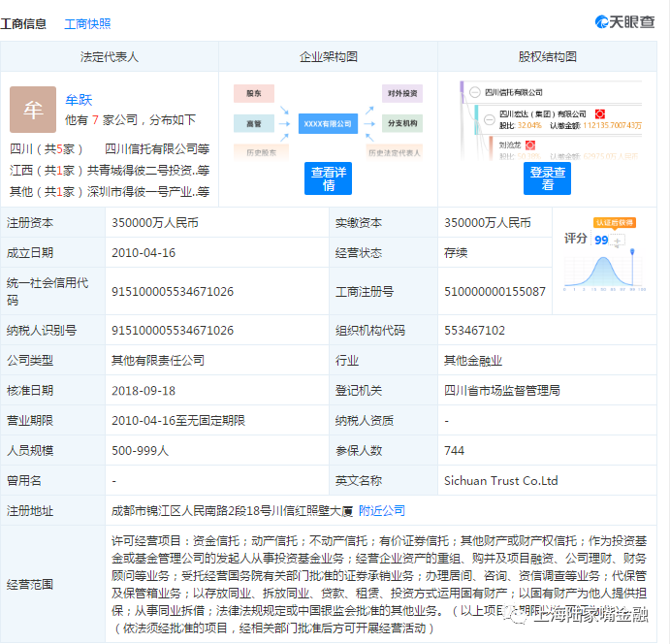Open 附近公司 link
This screenshot has height=644, width=670.
[x=382, y=511]
